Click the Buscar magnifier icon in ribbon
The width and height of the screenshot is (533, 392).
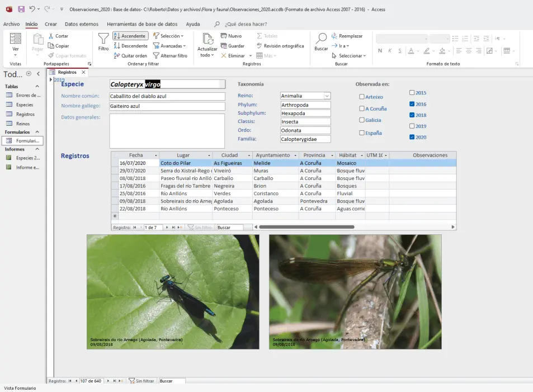[321, 39]
